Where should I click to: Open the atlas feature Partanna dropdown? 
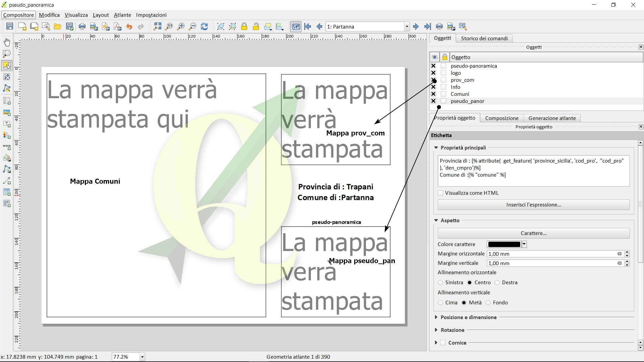click(x=407, y=26)
